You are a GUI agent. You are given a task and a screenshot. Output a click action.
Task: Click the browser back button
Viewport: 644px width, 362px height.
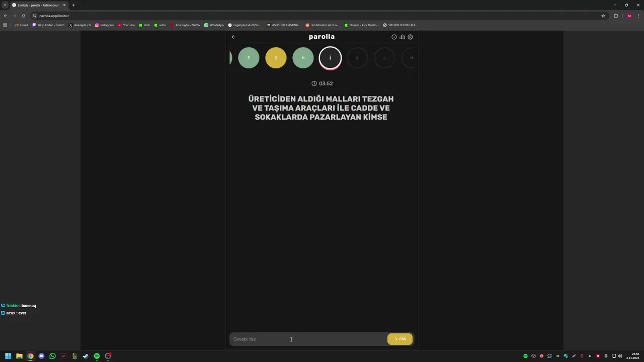point(6,16)
